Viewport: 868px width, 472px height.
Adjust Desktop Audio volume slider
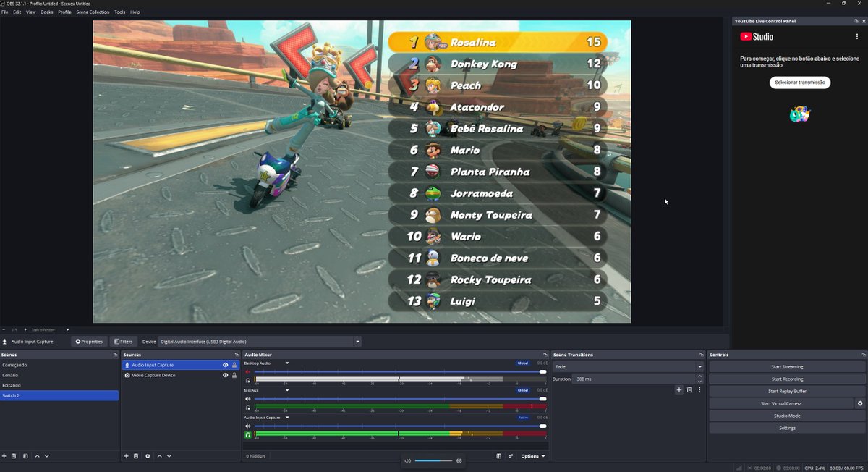point(400,371)
